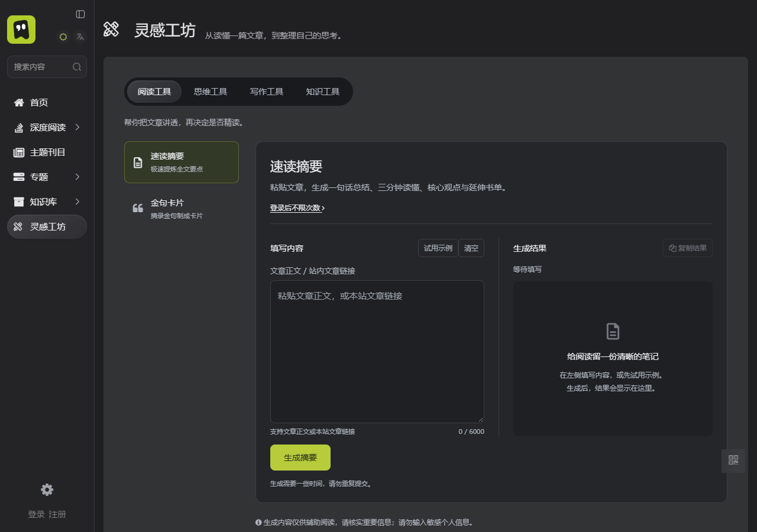Click into the 粘贴文章正文 text area
Image resolution: width=757 pixels, height=532 pixels.
[377, 352]
